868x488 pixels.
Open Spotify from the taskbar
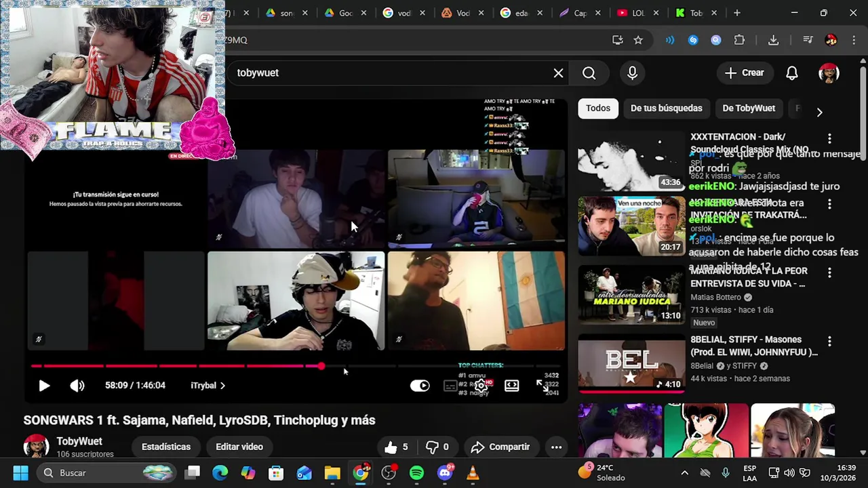tap(416, 473)
